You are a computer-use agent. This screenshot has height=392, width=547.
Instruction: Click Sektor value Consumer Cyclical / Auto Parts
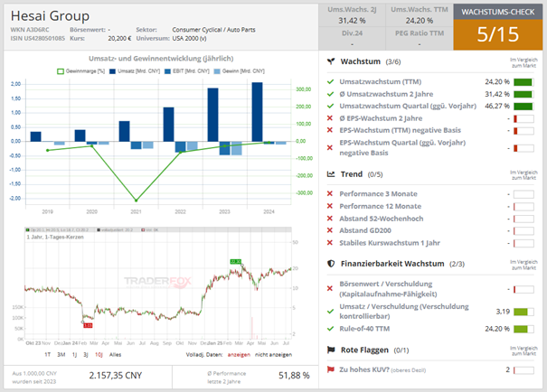point(213,30)
